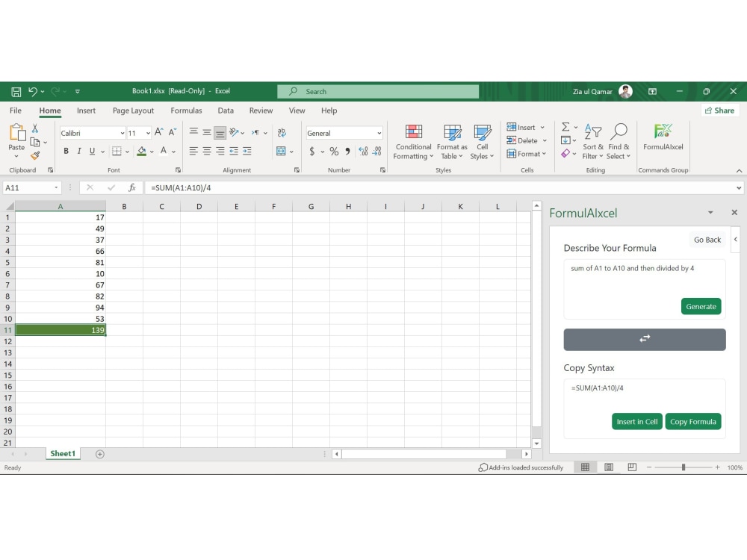This screenshot has width=747, height=560.
Task: Expand the Format cells dropdown
Action: [544, 154]
